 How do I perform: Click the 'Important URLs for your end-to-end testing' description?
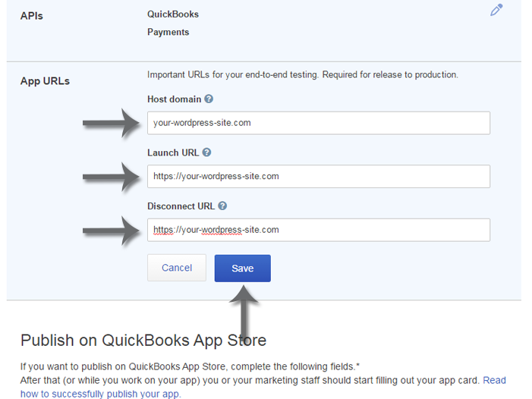pyautogui.click(x=302, y=75)
